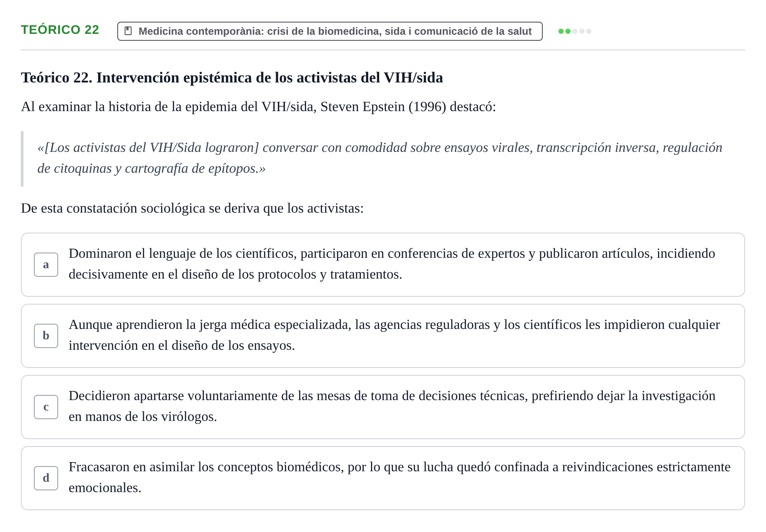This screenshot has height=532, width=766.
Task: Click the green progress dots indicator
Action: click(x=574, y=31)
